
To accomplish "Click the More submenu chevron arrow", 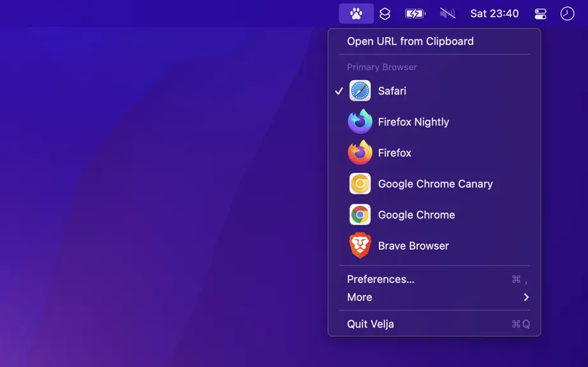I will (526, 297).
